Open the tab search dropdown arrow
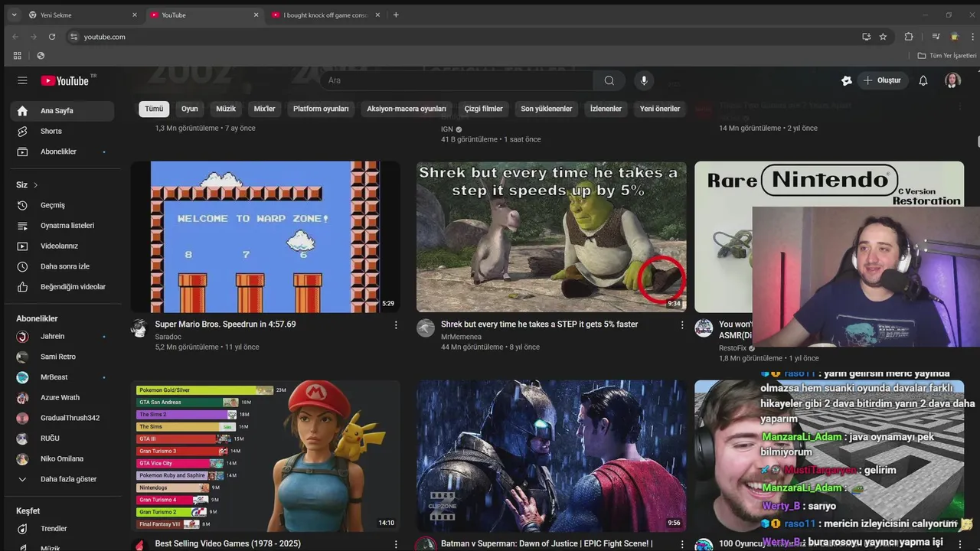 pos(14,15)
